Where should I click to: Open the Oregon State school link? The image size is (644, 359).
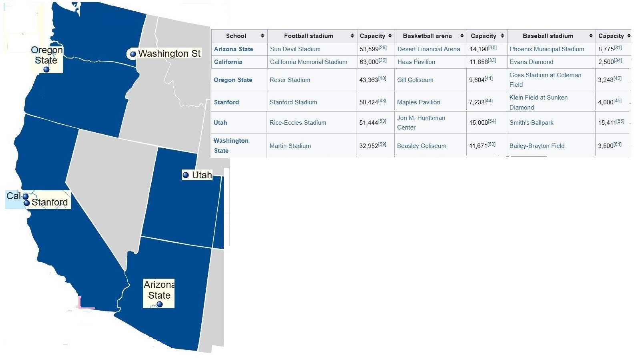pyautogui.click(x=233, y=80)
